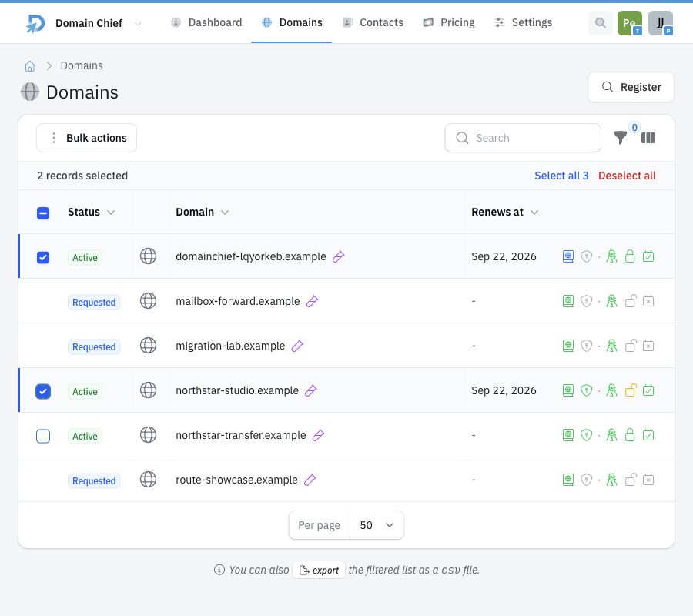Click edit pencil next to mailbox-forward.example
Viewport: 693px width, 616px height.
pos(313,301)
